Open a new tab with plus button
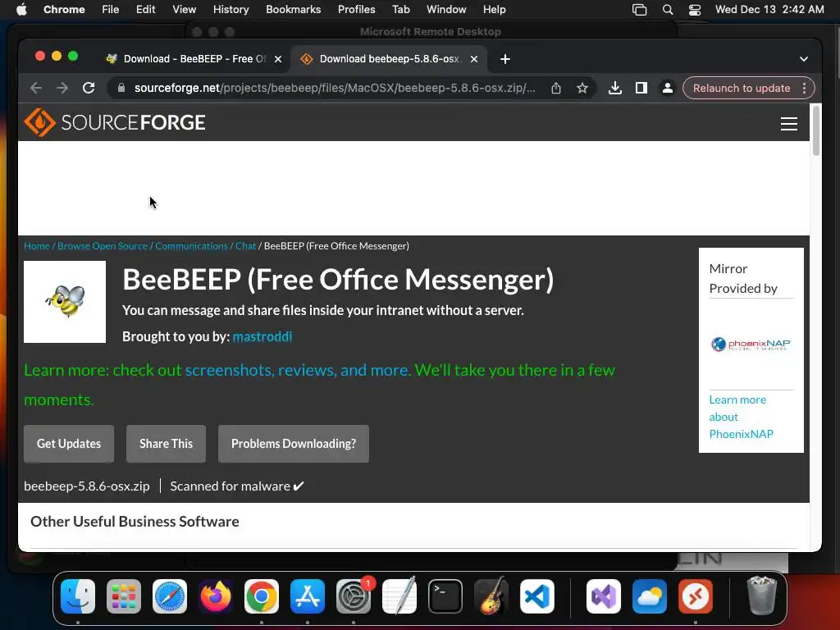Screen dimensions: 840x630 tap(505, 59)
